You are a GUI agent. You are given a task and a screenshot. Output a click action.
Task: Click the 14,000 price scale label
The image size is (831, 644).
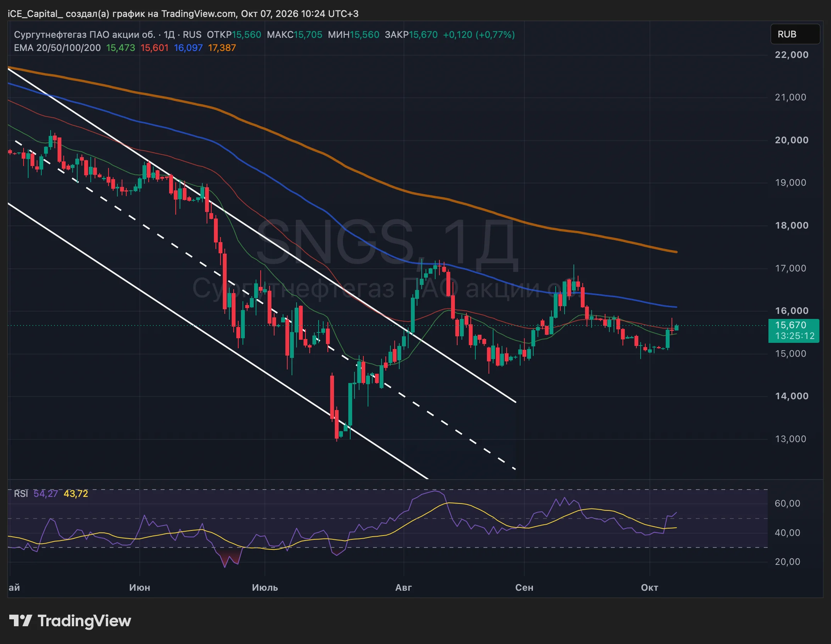click(792, 396)
